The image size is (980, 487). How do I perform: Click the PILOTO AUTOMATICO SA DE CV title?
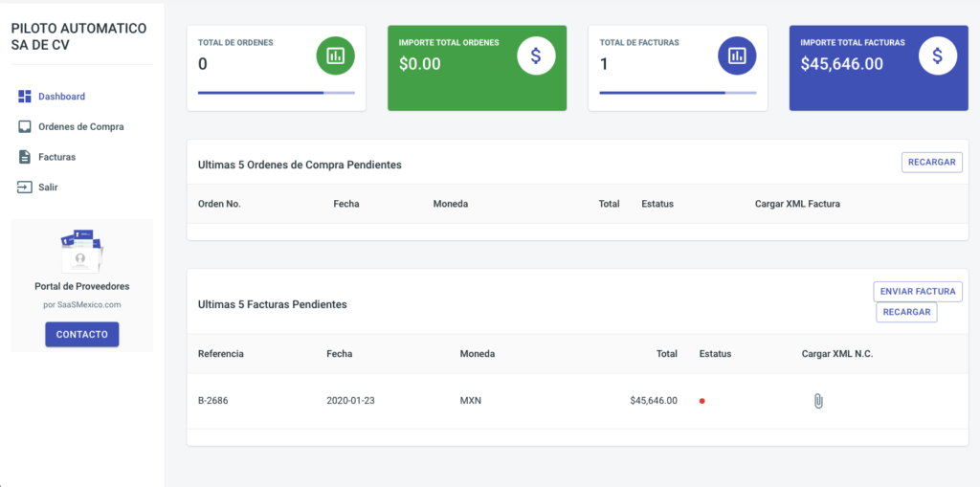pos(78,37)
